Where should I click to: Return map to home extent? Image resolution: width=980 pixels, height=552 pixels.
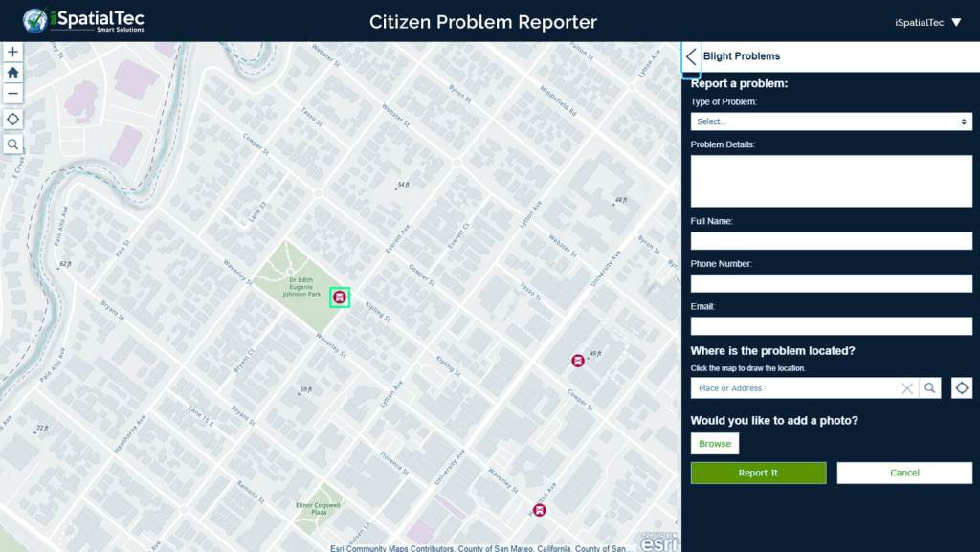12,73
